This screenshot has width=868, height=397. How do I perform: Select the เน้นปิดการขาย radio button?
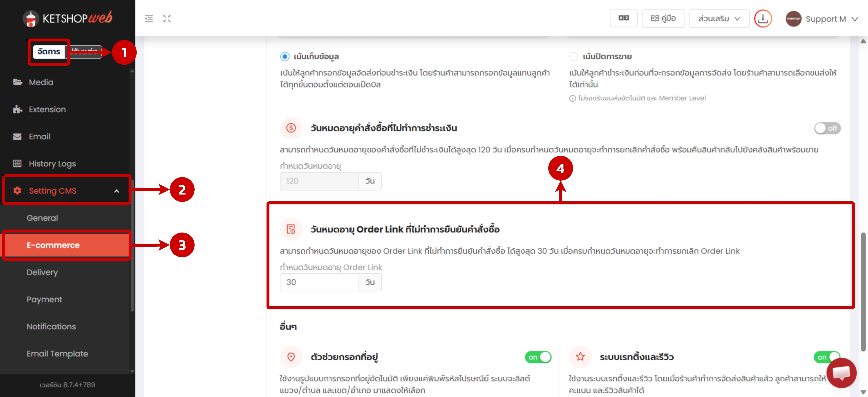pos(574,57)
